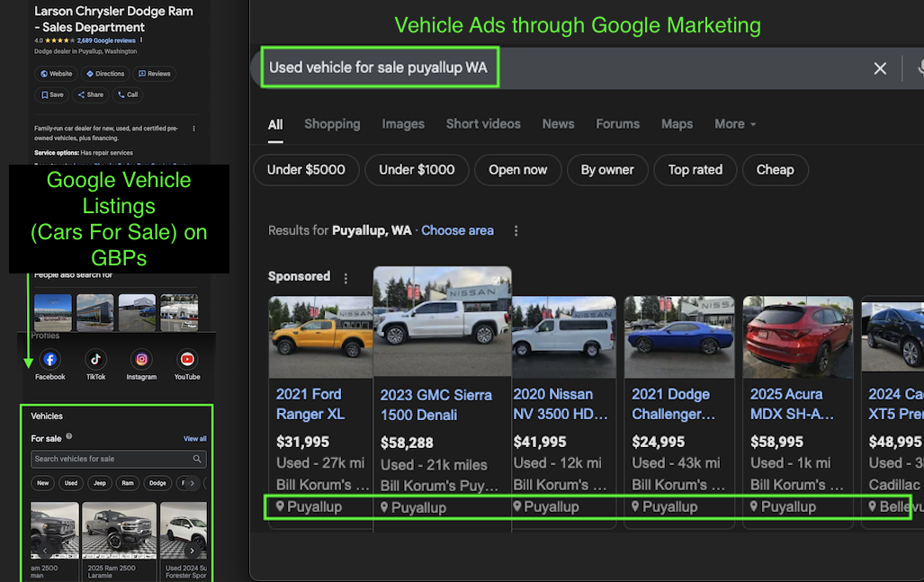This screenshot has width=924, height=582.
Task: Filter vehicle listings by Used
Action: pos(71,483)
